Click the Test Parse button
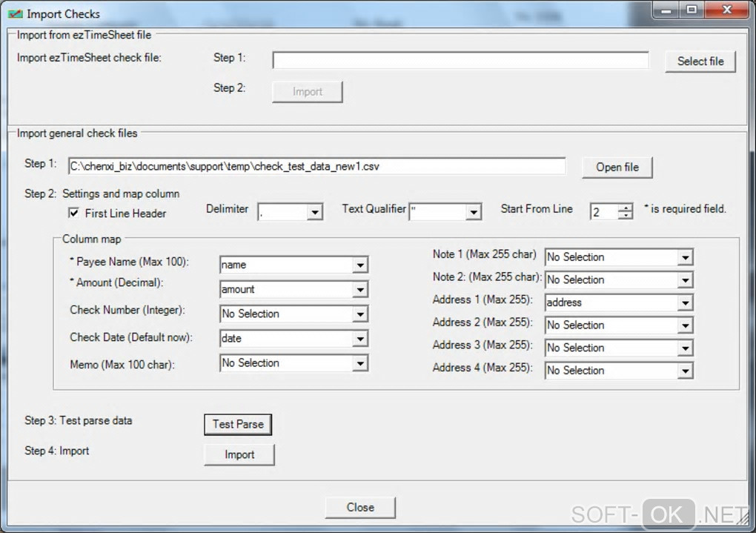 (238, 425)
